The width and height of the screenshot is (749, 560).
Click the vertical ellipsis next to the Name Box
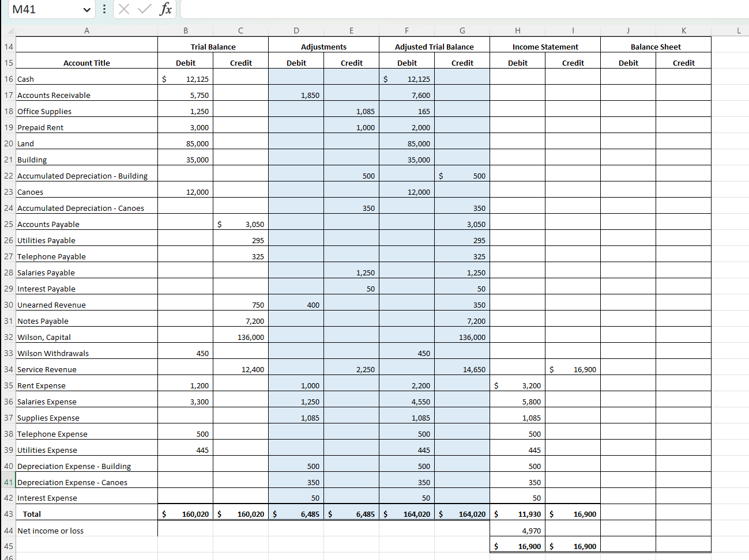tap(104, 9)
